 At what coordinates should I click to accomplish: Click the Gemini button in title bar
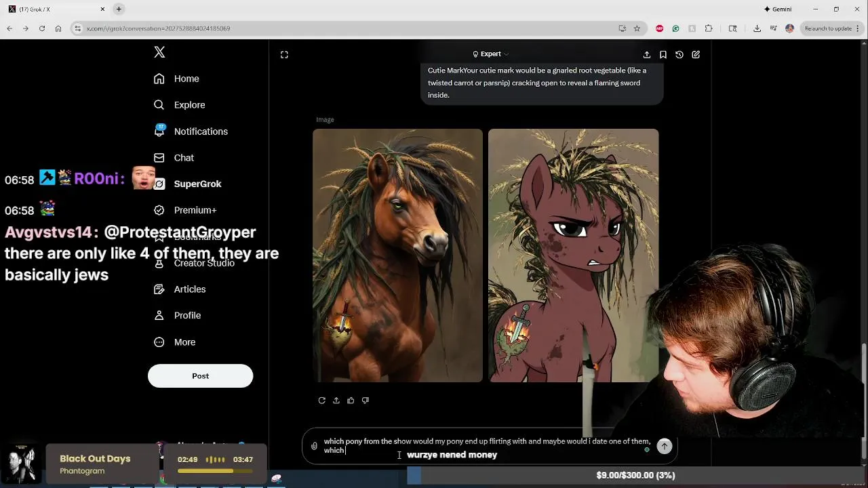pos(778,9)
